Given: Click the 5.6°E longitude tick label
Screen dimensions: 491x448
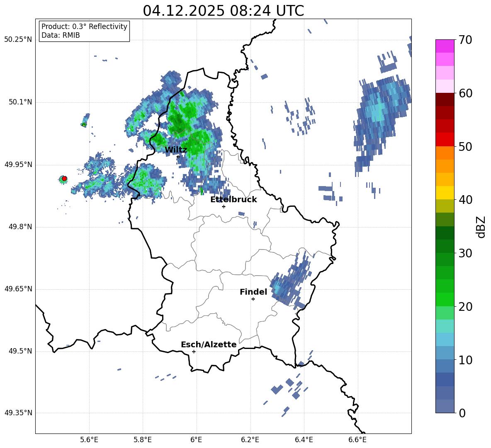Looking at the screenshot, I should (89, 440).
